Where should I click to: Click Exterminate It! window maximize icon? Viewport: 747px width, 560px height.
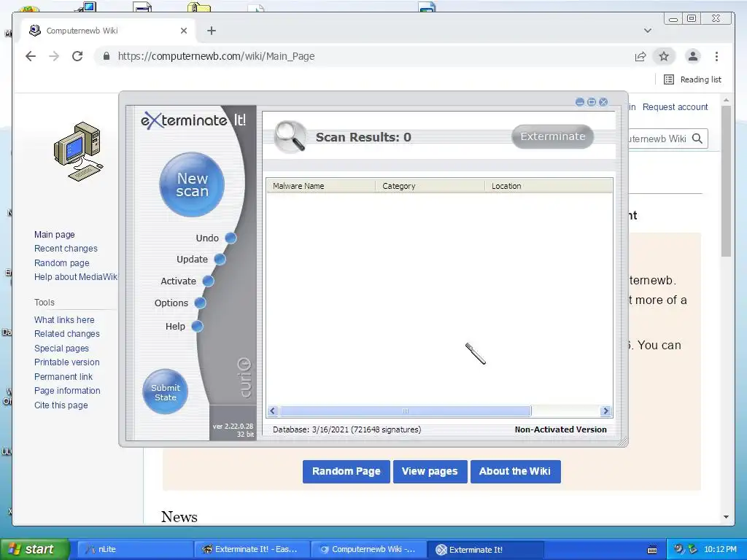[x=592, y=102]
